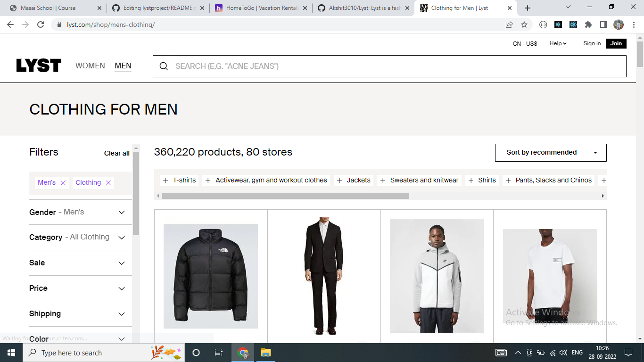This screenshot has height=362, width=644.
Task: Switch to Editing lystproject README tab
Action: click(158, 8)
